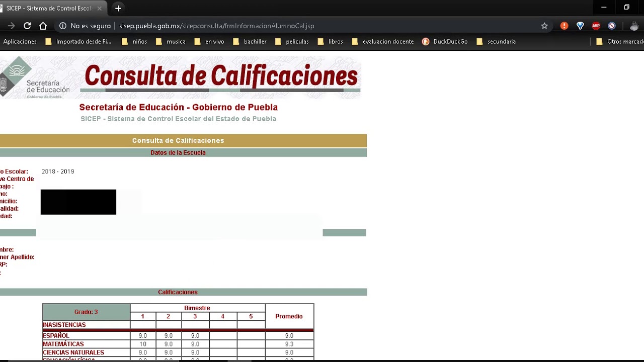This screenshot has height=362, width=644.
Task: Open the DuckDuckGo bookmark
Action: pyautogui.click(x=445, y=42)
